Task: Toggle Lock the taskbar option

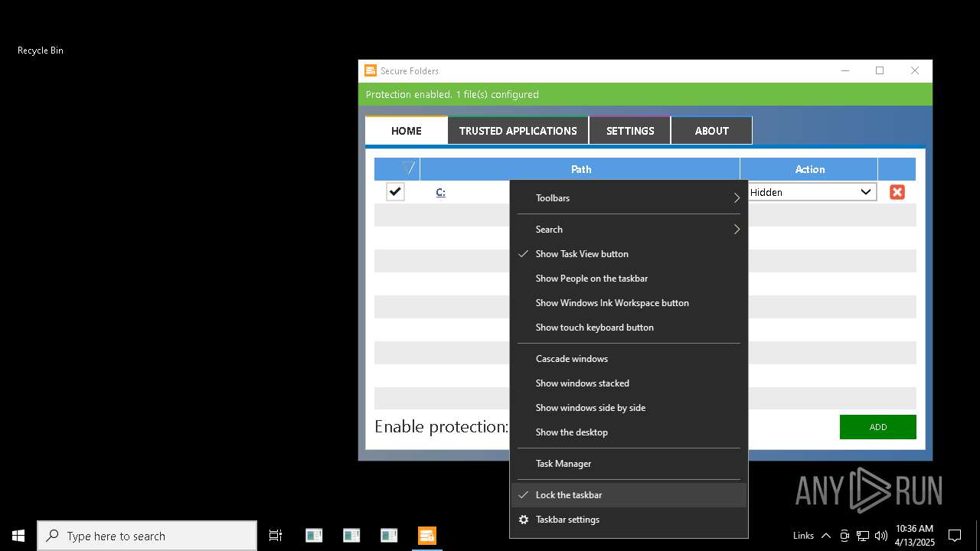Action: pos(629,495)
